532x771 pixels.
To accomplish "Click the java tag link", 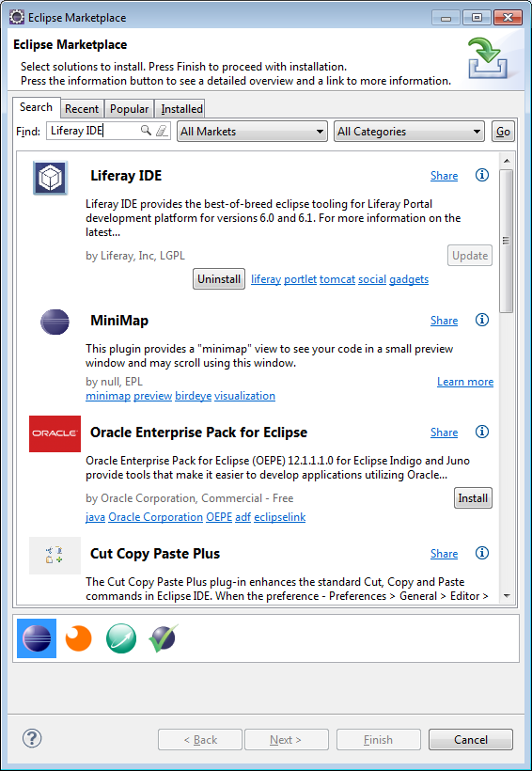I will [x=95, y=517].
